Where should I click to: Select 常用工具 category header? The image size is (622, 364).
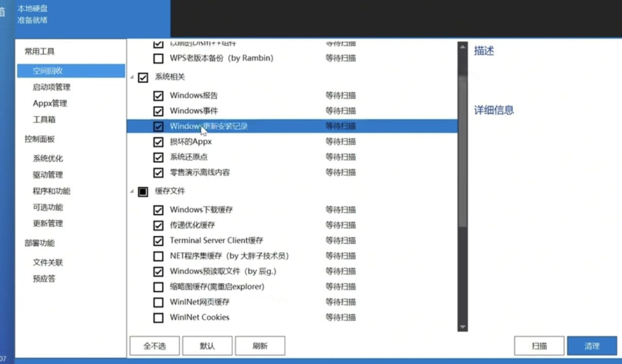(40, 52)
